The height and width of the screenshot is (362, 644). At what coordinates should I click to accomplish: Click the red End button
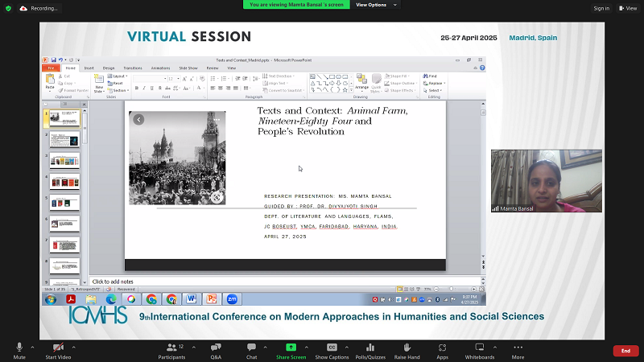coord(625,351)
